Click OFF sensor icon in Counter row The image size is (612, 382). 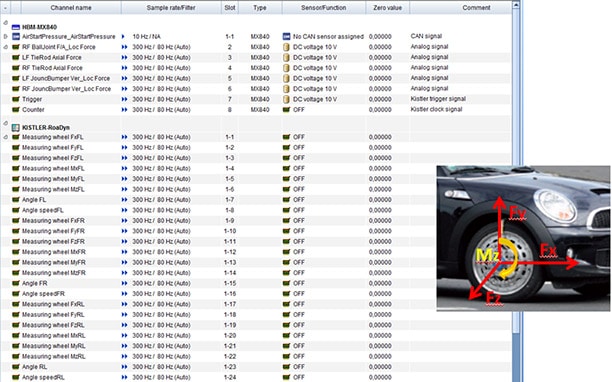click(x=286, y=110)
